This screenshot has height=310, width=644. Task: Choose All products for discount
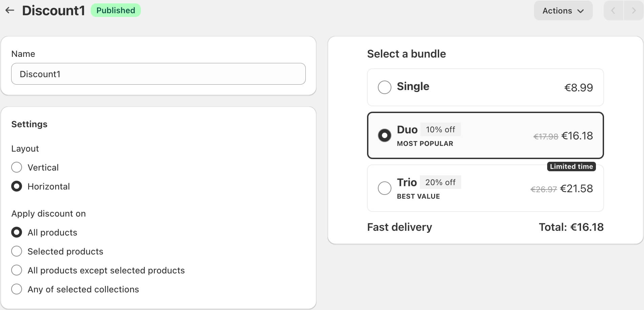pyautogui.click(x=17, y=232)
